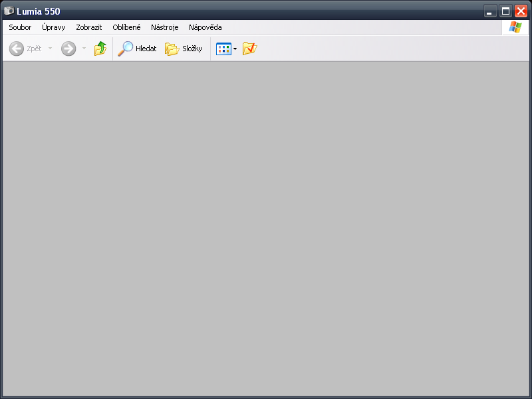Expand the views dropdown arrow

(x=235, y=49)
